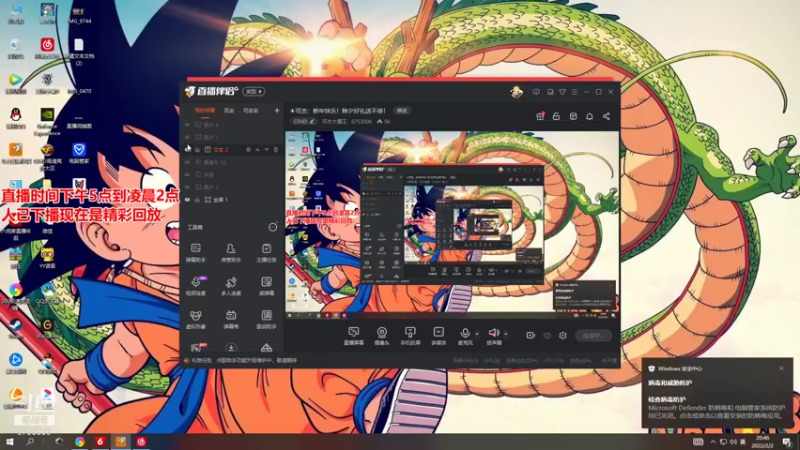This screenshot has width=800, height=450.
Task: Open QQ penguin desktop icon
Action: tap(16, 118)
